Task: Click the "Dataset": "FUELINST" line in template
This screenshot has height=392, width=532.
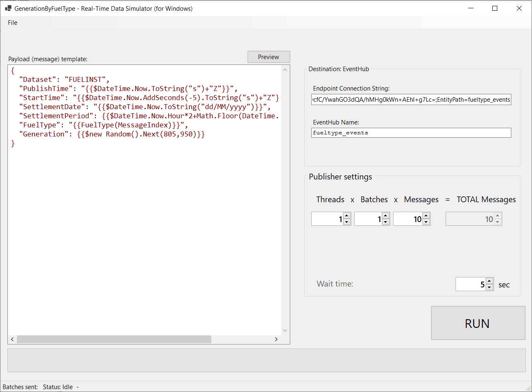Action: 64,79
